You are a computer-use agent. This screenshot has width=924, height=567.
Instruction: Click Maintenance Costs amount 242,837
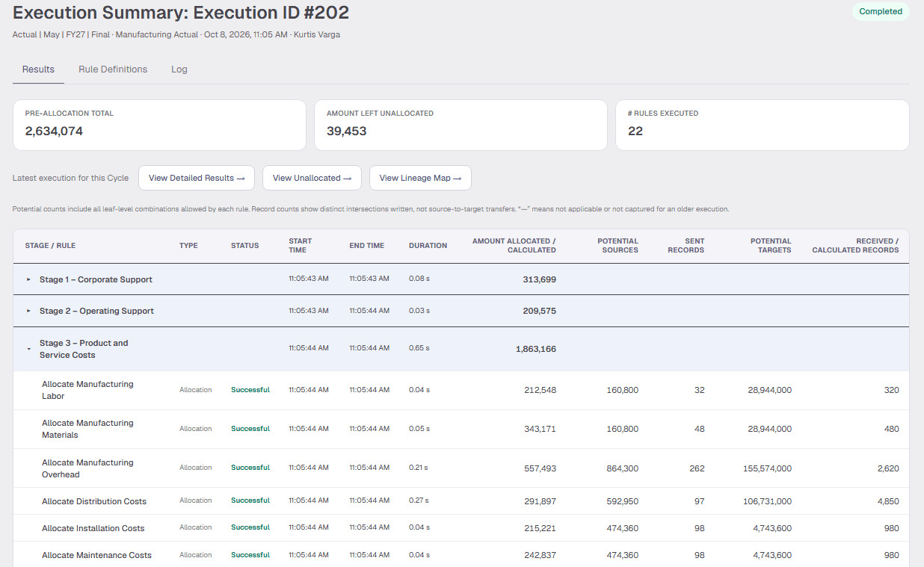point(540,555)
